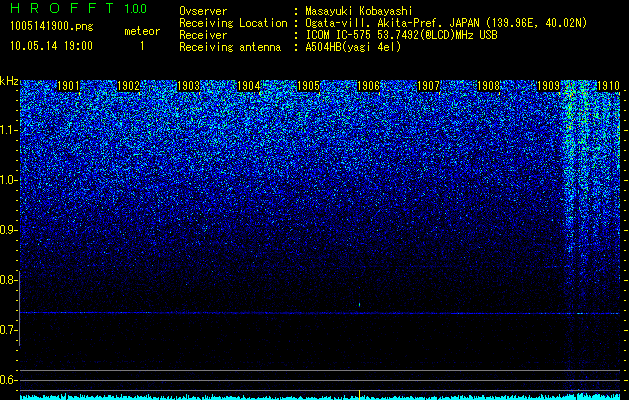
Task: Click the 1905 time marker label
Action: [308, 86]
